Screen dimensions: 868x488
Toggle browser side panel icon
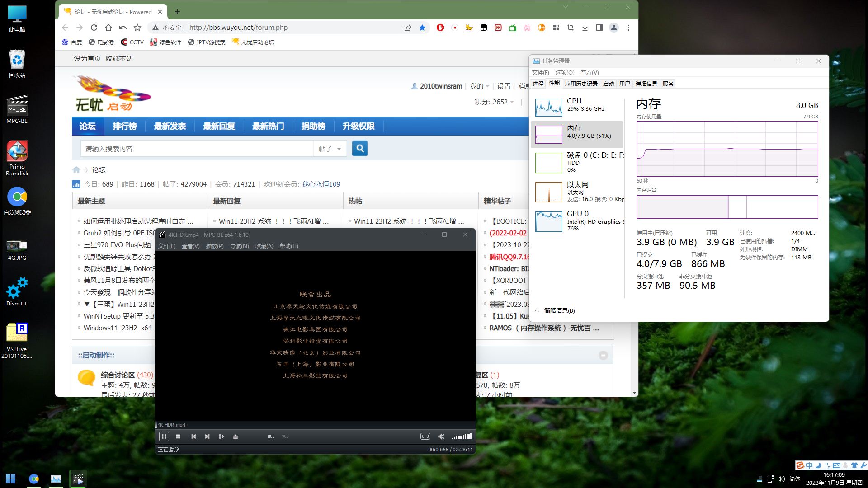tap(599, 28)
